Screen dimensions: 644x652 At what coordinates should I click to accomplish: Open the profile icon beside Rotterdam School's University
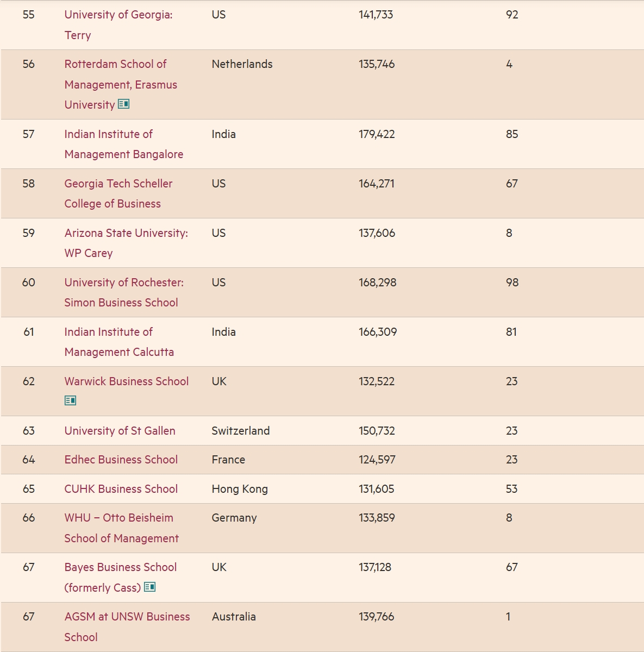click(124, 104)
